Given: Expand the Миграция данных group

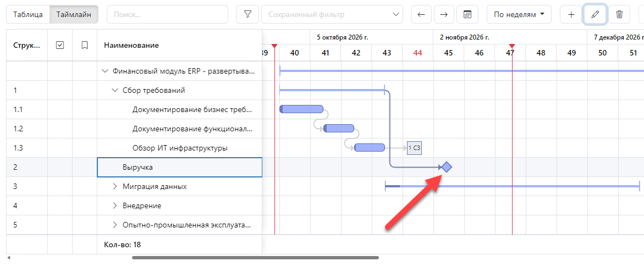Looking at the screenshot, I should (x=115, y=187).
